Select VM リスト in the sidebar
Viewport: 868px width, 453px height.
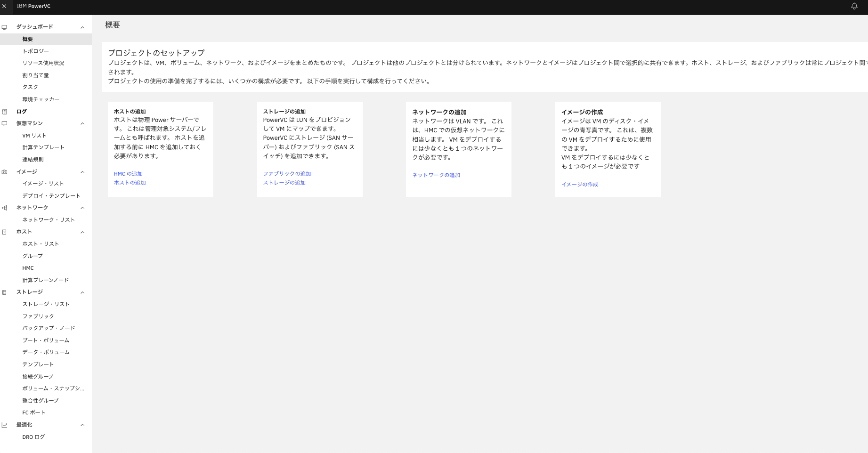(34, 135)
